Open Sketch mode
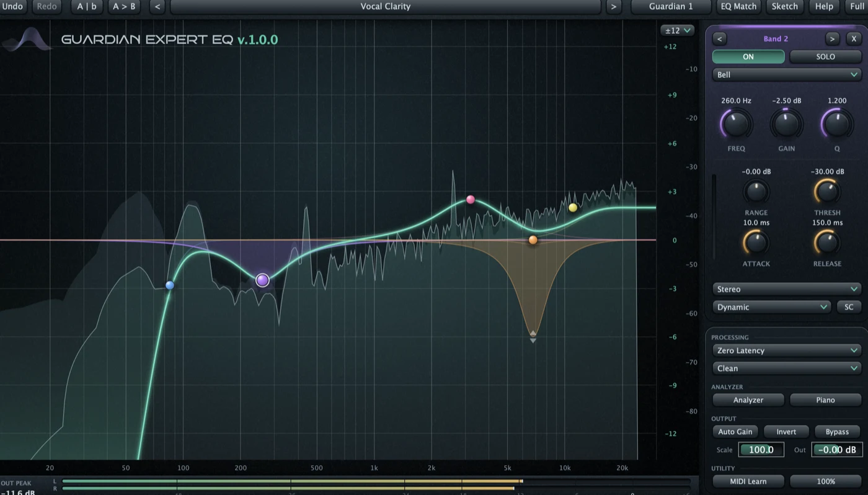The height and width of the screenshot is (495, 868). [784, 6]
